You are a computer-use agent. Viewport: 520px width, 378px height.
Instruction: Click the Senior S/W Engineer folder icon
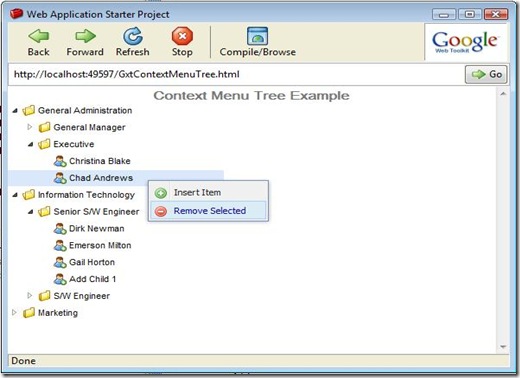tap(44, 211)
